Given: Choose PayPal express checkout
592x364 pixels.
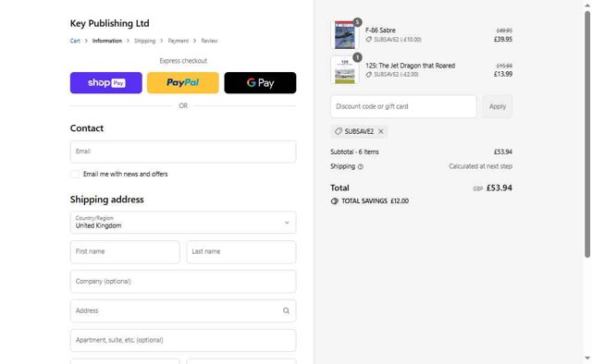Looking at the screenshot, I should coord(183,82).
